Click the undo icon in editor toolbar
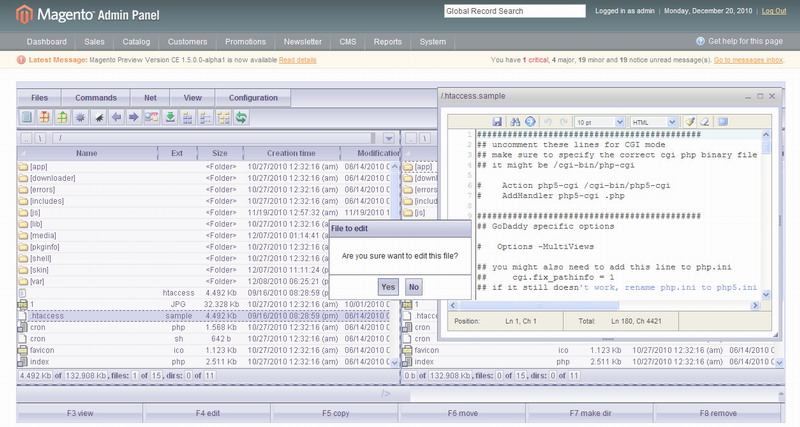This screenshot has width=800, height=427. (548, 122)
